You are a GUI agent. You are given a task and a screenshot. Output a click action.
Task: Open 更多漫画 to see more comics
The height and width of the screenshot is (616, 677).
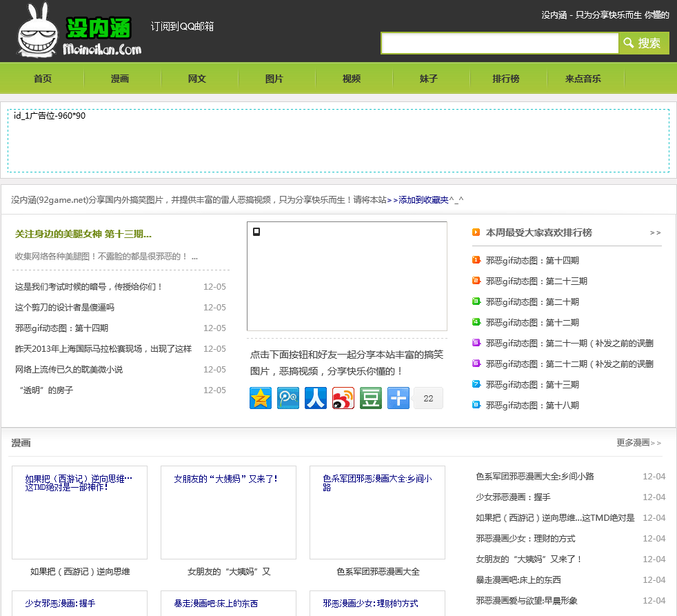pyautogui.click(x=638, y=443)
